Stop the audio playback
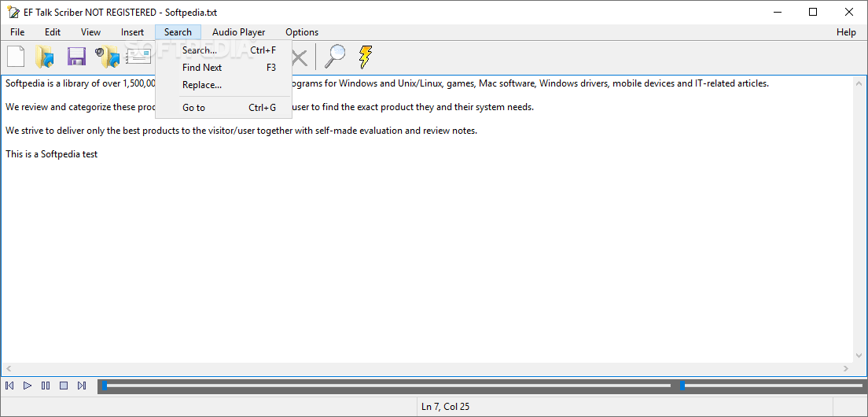This screenshot has width=868, height=417. point(64,386)
